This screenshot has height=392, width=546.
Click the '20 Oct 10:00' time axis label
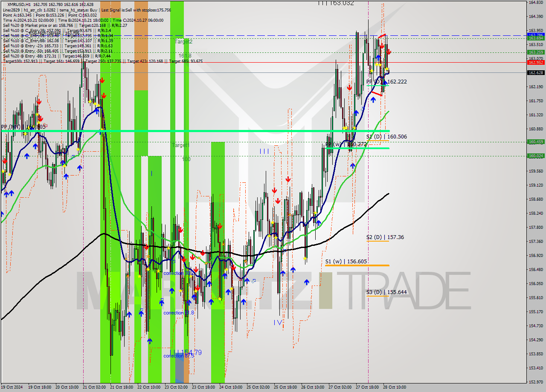tap(67, 387)
